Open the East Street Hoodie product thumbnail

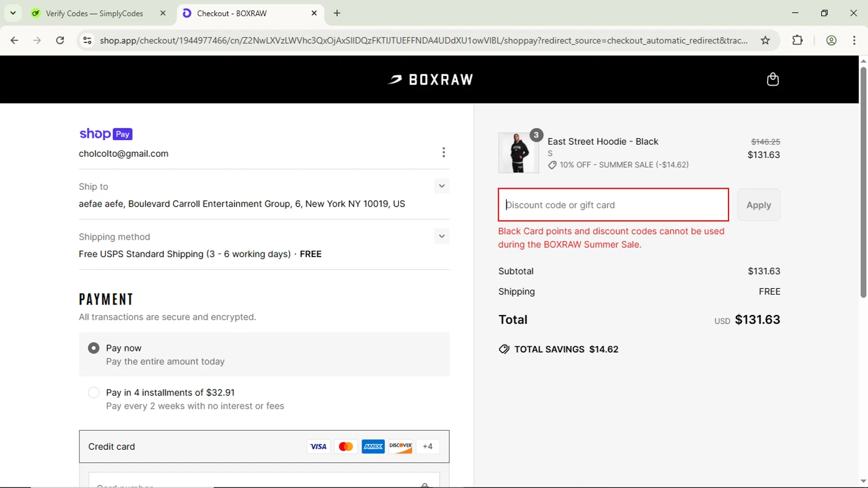click(518, 153)
